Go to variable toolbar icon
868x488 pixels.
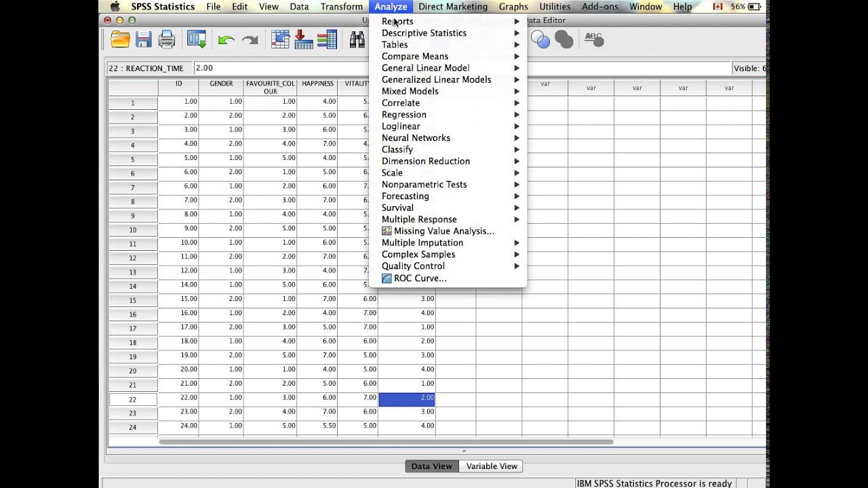pyautogui.click(x=304, y=40)
